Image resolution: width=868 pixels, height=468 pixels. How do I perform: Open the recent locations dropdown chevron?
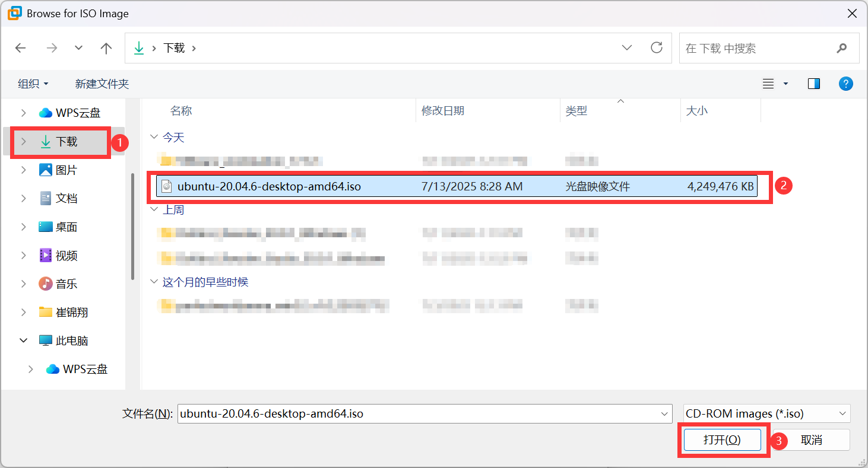[78, 48]
